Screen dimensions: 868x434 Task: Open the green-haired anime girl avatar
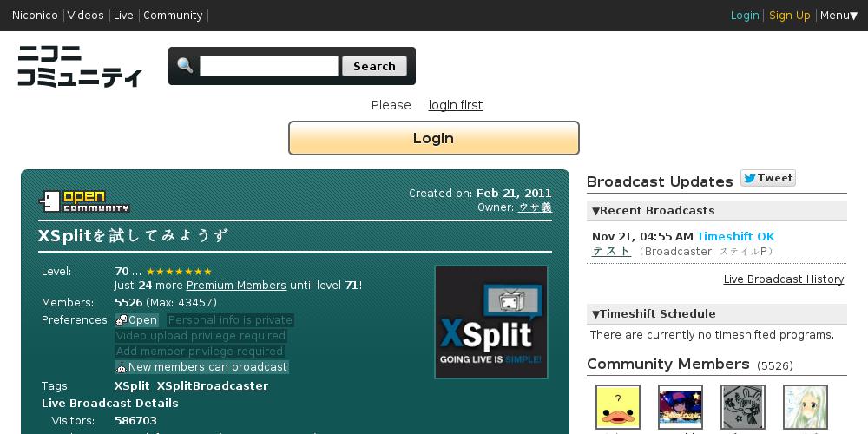806,407
